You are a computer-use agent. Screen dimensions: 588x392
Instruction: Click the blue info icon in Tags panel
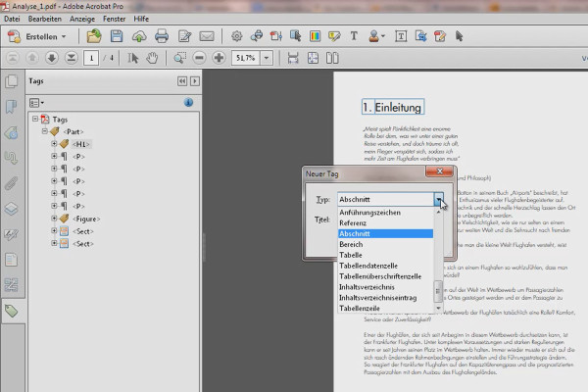[x=188, y=102]
